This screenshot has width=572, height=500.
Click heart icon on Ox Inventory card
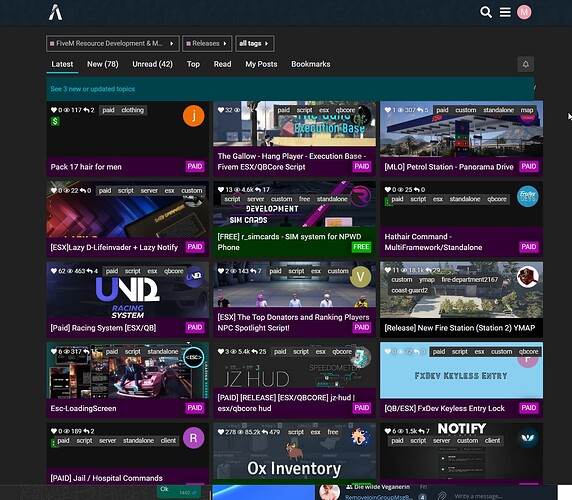221,432
